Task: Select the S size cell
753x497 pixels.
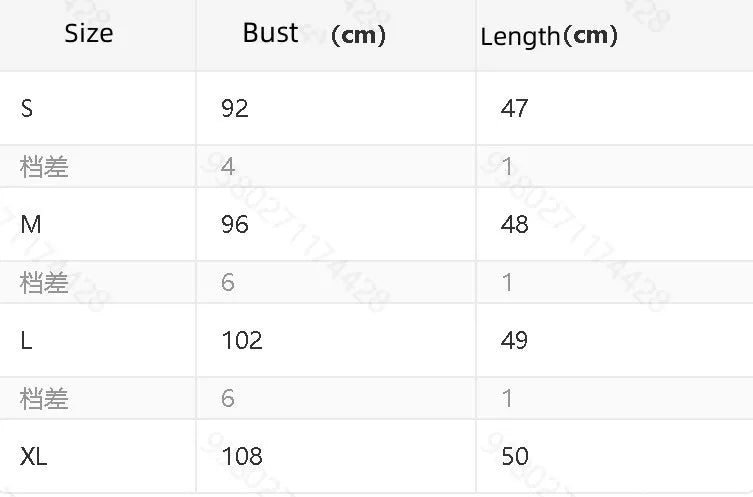Action: pos(27,108)
